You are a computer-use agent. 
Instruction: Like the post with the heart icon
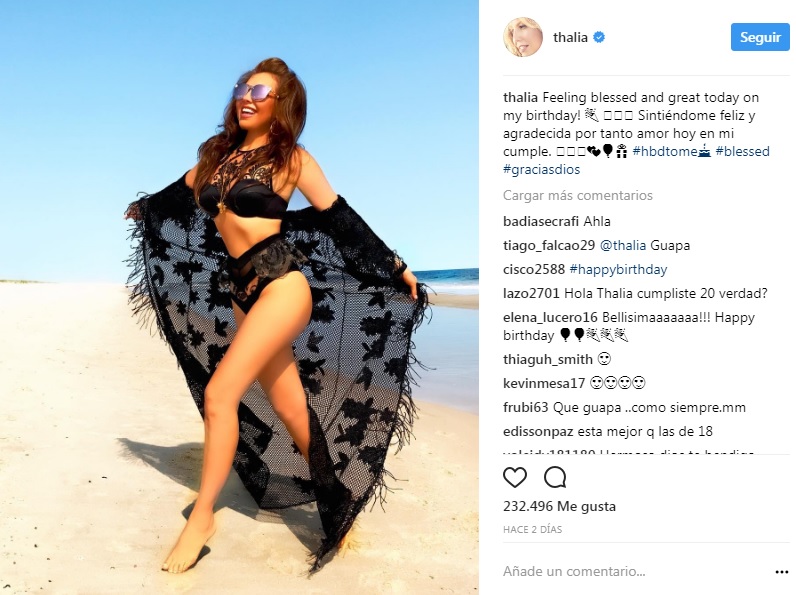(515, 477)
